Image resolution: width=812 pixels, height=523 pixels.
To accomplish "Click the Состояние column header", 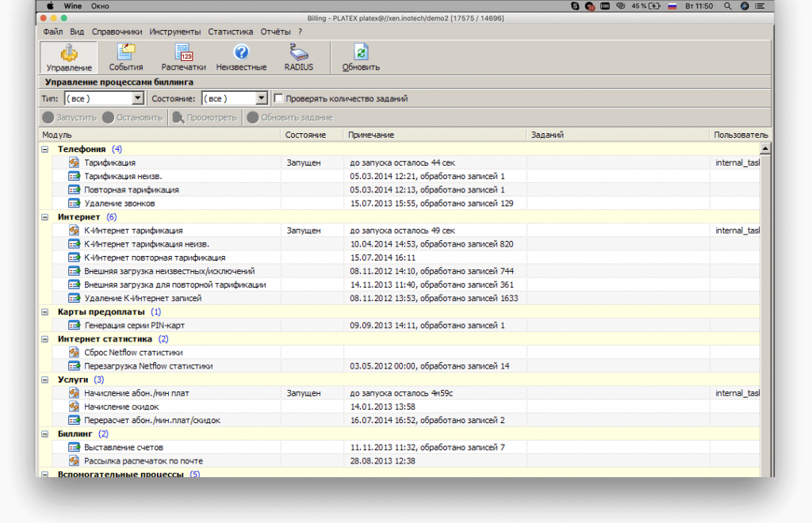I will (312, 135).
